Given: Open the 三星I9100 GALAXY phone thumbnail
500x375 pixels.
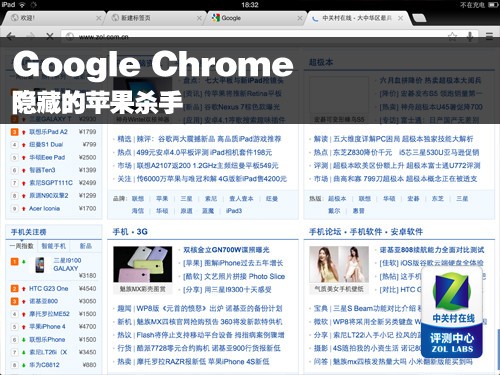Looking at the screenshot, I should click(40, 265).
